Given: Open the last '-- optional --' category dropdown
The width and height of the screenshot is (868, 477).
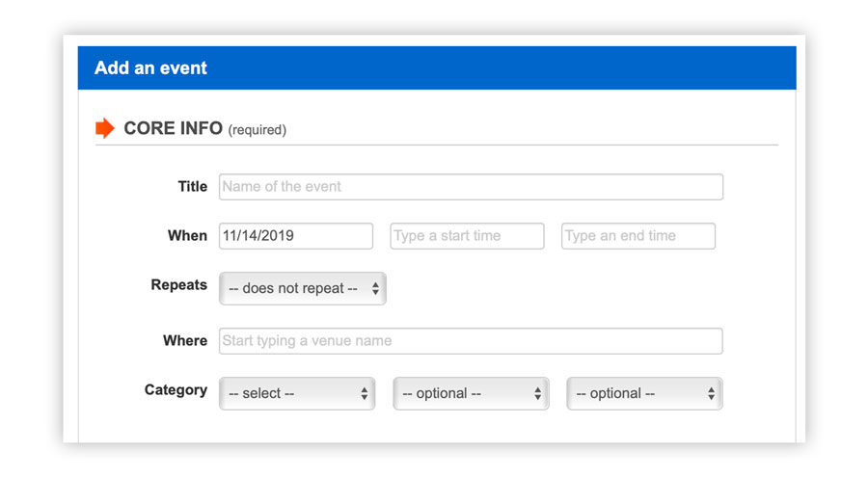Looking at the screenshot, I should (x=645, y=393).
